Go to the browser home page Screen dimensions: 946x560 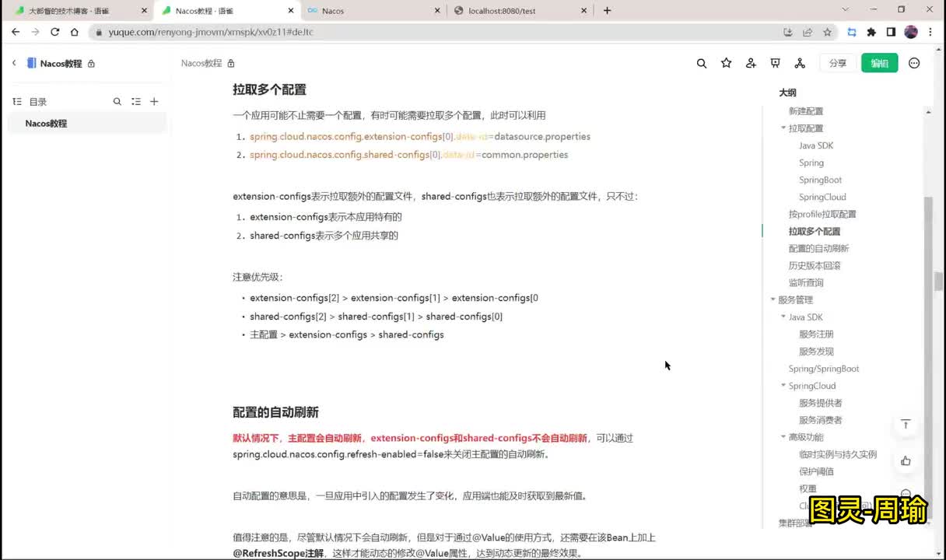[74, 32]
